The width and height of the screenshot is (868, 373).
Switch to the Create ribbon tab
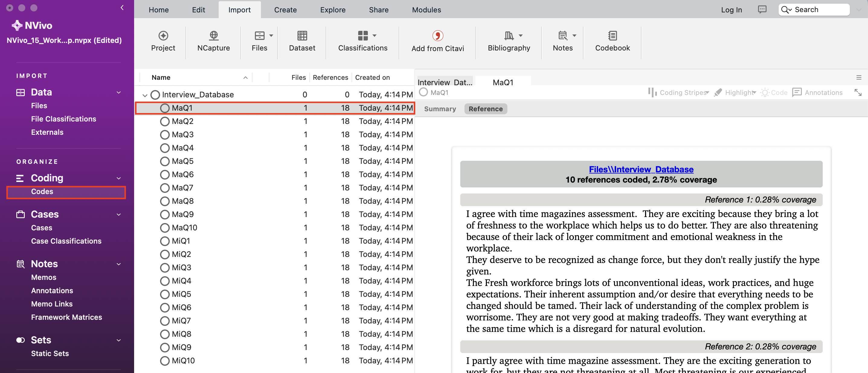285,10
